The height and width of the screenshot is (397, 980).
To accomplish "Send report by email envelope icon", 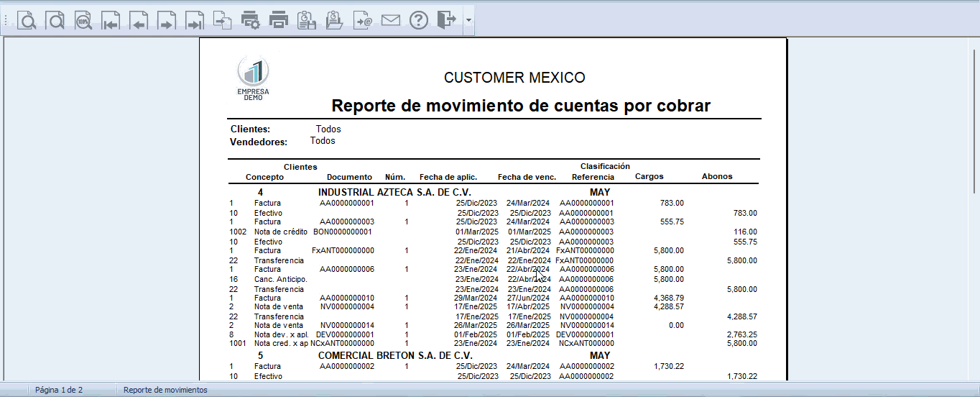I will click(x=391, y=20).
